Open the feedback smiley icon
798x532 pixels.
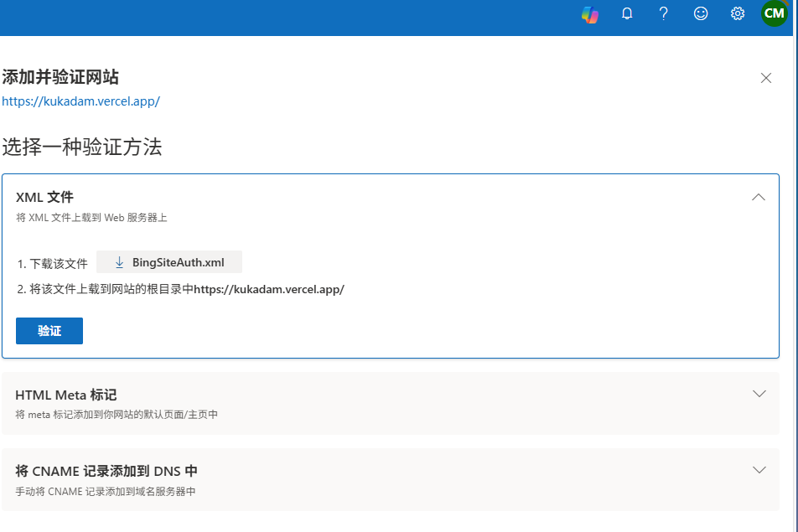pyautogui.click(x=701, y=13)
